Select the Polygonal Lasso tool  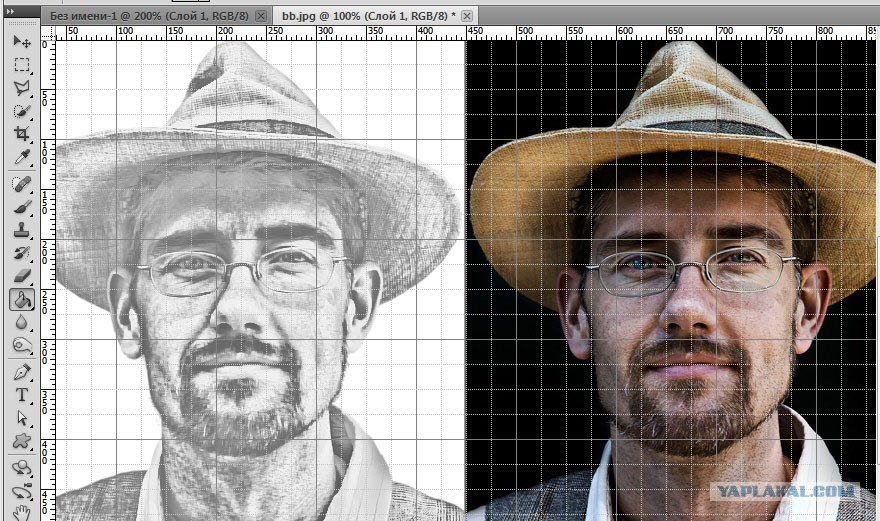point(22,88)
